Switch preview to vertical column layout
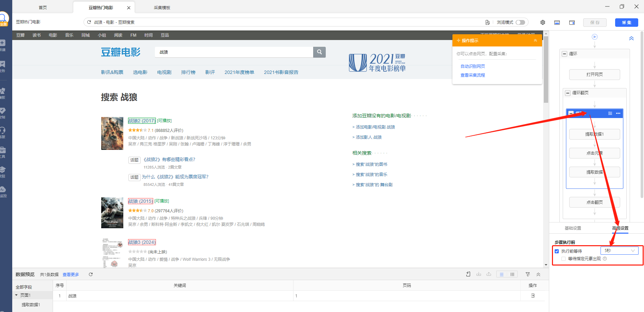644x312 pixels. [512, 274]
